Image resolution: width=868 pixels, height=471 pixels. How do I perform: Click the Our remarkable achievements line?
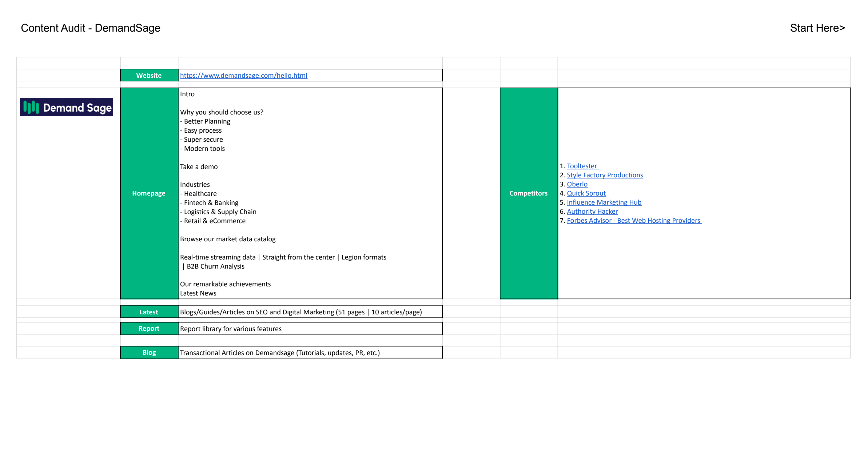point(225,284)
